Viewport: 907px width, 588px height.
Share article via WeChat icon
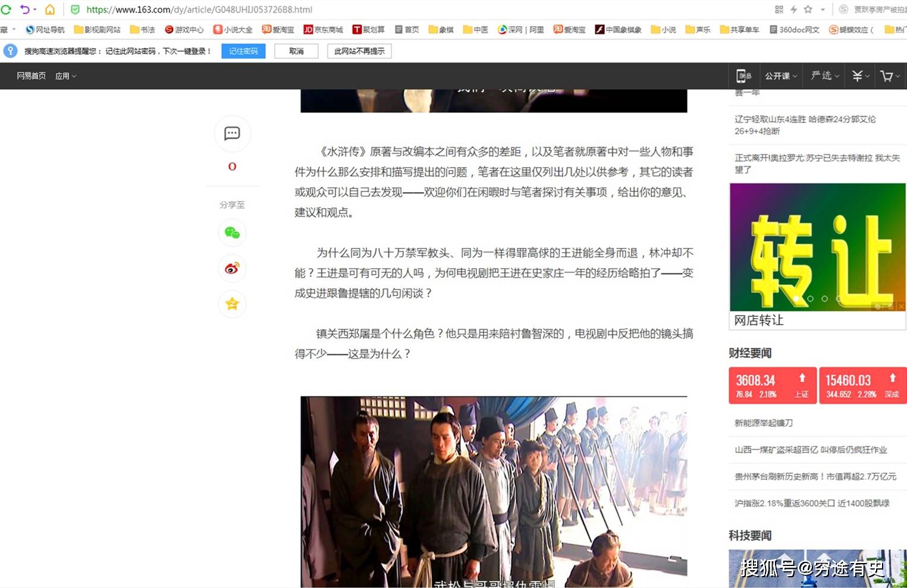pyautogui.click(x=232, y=232)
